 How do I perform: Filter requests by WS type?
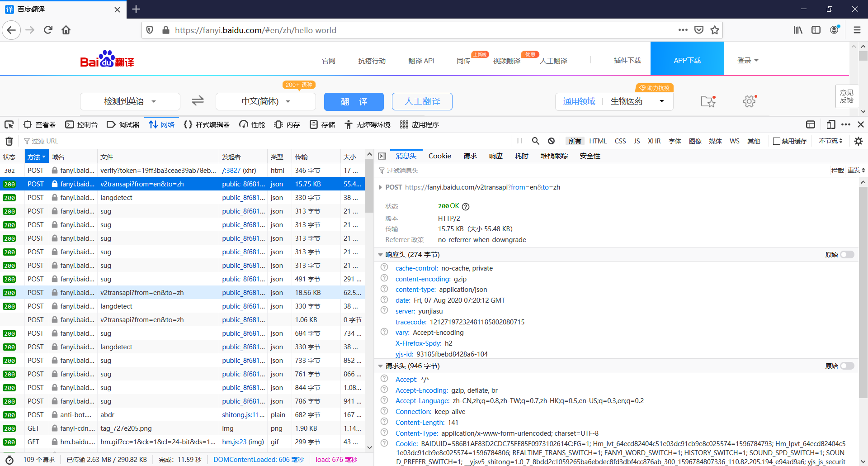[x=735, y=141]
